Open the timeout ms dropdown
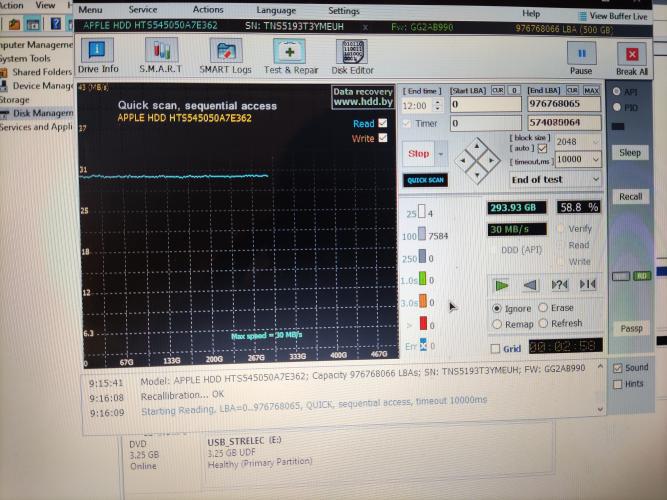This screenshot has width=667, height=500. (x=579, y=160)
